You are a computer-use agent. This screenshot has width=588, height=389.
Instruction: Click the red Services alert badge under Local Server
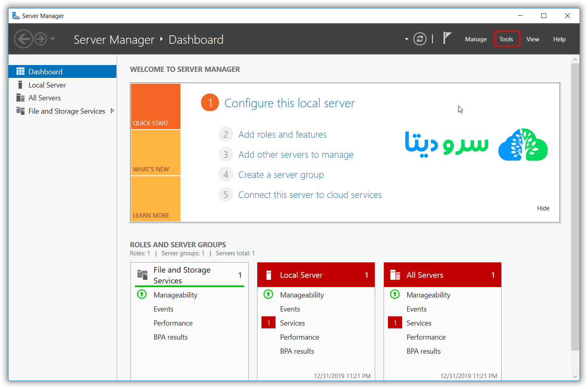(x=268, y=323)
